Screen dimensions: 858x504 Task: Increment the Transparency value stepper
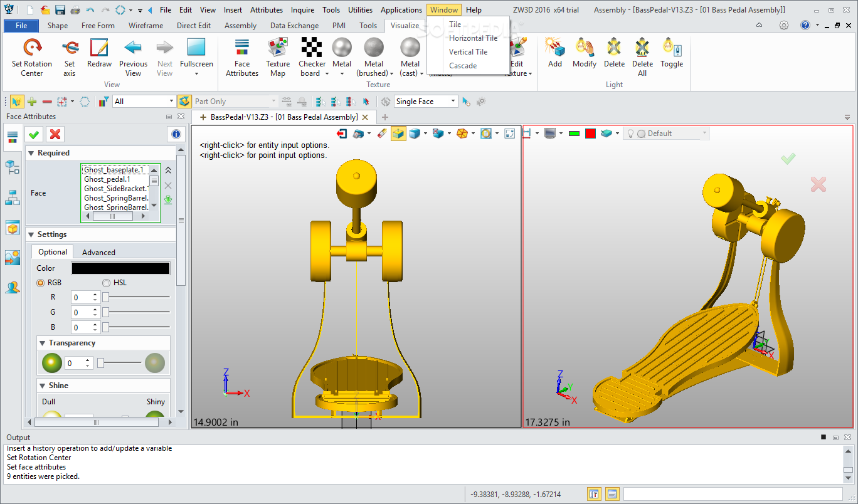click(x=88, y=360)
